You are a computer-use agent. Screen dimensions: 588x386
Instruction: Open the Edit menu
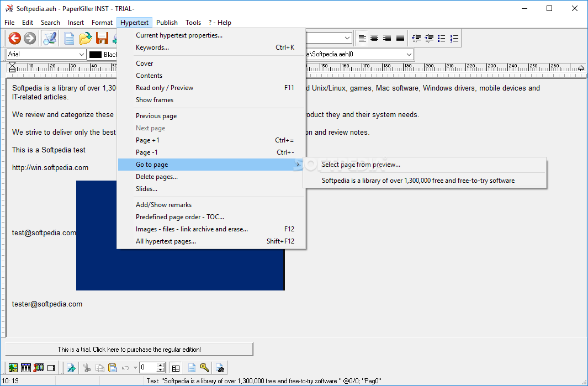point(28,23)
